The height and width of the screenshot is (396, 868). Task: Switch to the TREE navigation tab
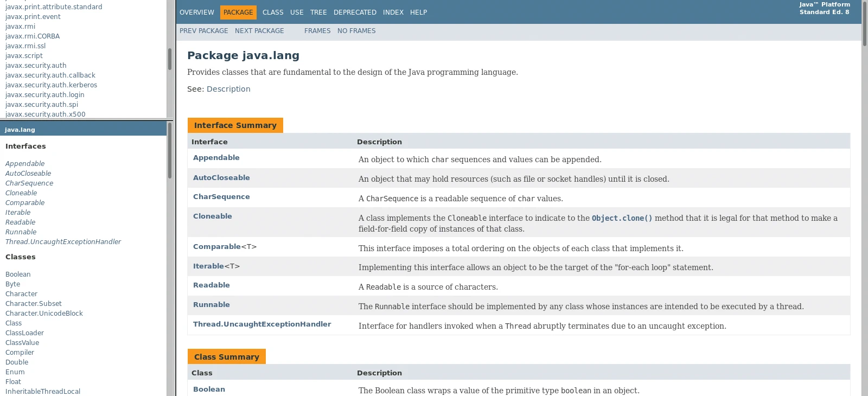pos(318,12)
